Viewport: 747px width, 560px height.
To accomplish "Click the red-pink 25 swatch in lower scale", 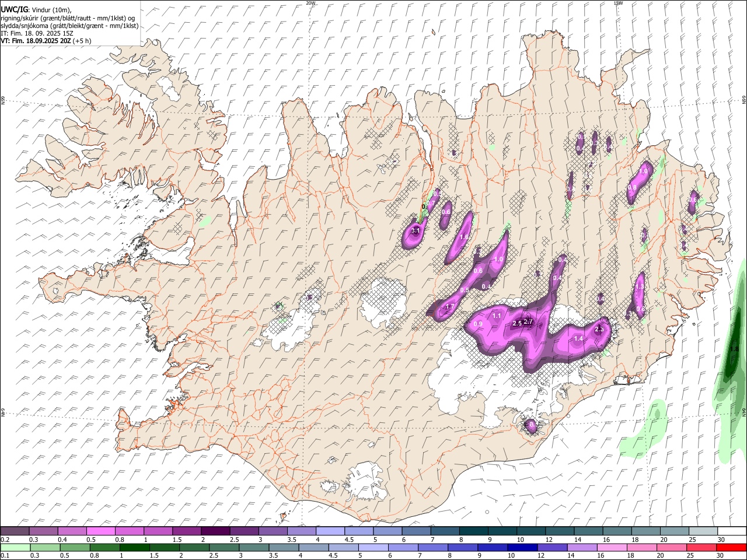I will [x=701, y=548].
